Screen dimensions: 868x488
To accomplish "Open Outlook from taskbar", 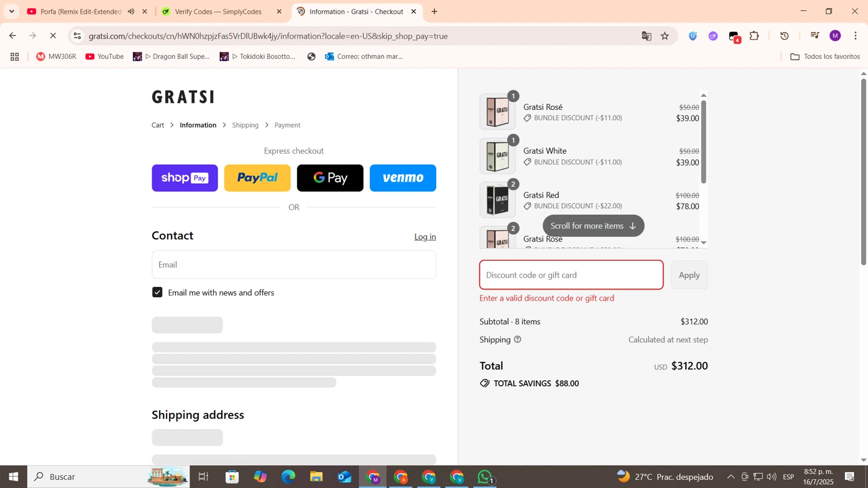I will 344,477.
